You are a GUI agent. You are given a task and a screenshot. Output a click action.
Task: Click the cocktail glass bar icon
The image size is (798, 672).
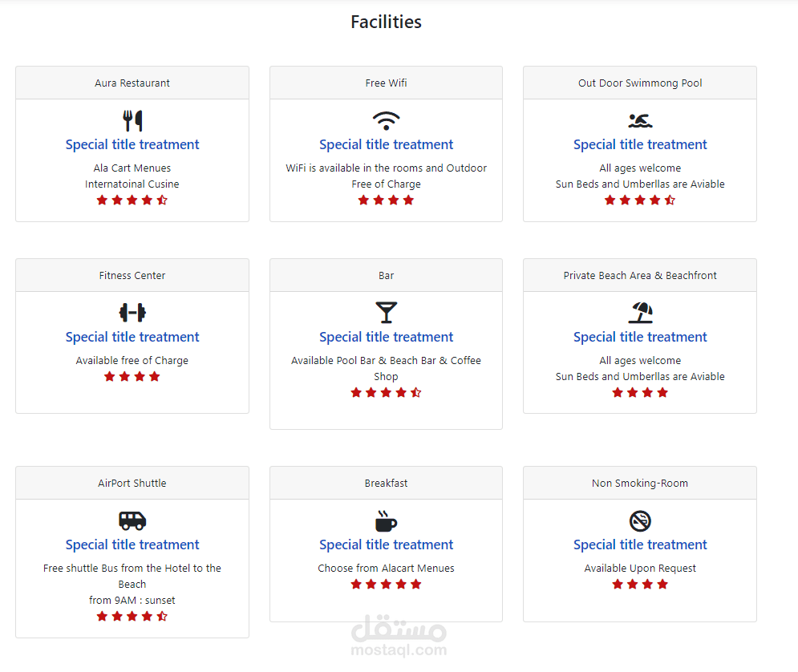[x=386, y=313]
